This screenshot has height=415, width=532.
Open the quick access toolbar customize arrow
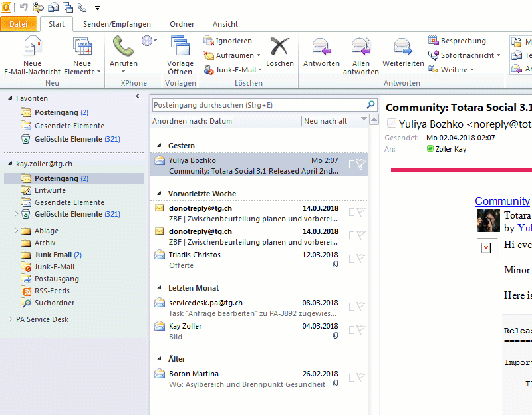pos(97,8)
